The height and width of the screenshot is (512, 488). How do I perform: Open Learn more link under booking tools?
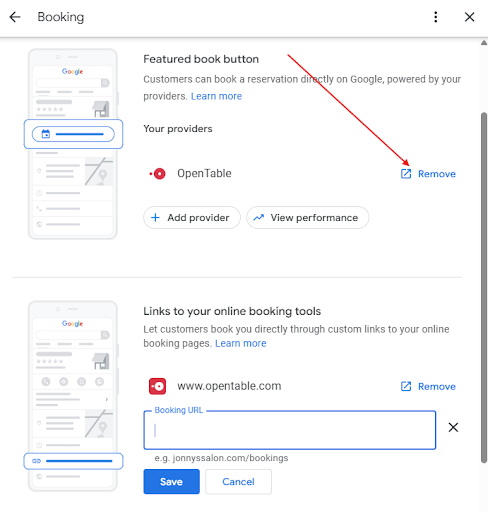click(x=241, y=343)
